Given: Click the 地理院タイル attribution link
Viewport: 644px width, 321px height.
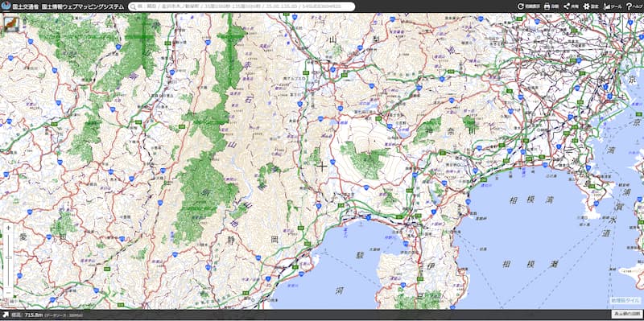Looking at the screenshot, I should coord(625,300).
